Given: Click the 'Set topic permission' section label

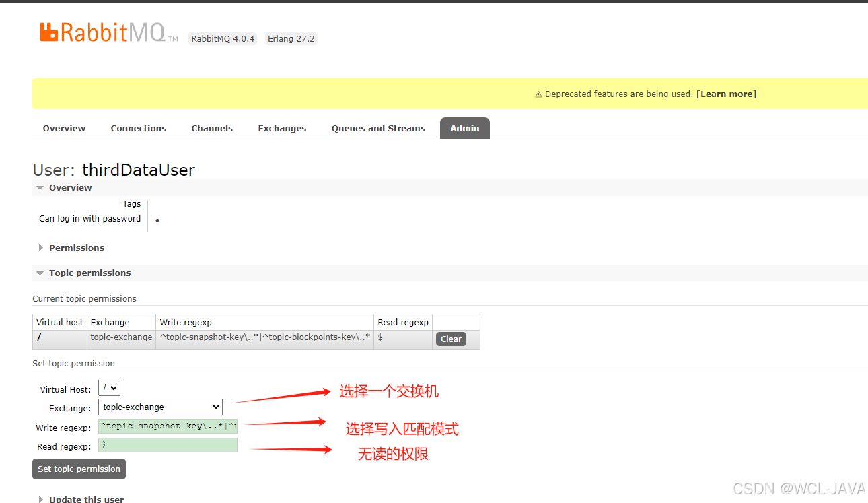Looking at the screenshot, I should tap(73, 363).
